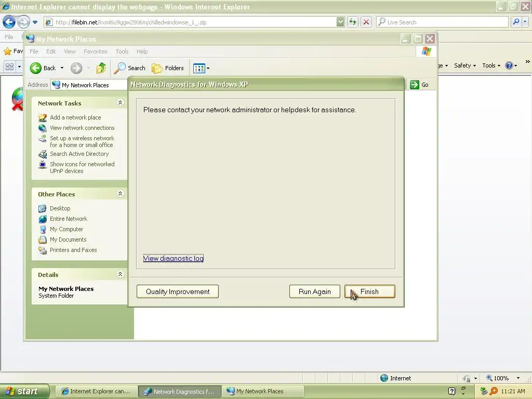This screenshot has height=399, width=532.
Task: Click Printers and Faxes icon
Action: (43, 250)
